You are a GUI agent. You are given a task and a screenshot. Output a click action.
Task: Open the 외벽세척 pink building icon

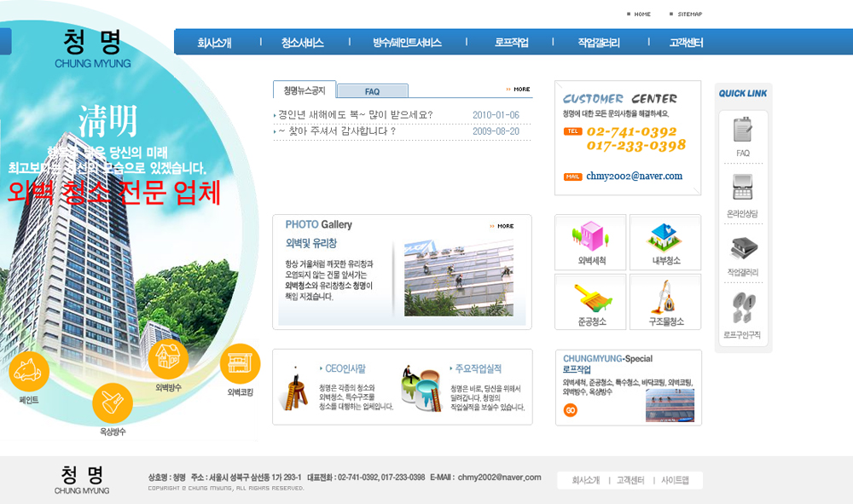coord(591,236)
